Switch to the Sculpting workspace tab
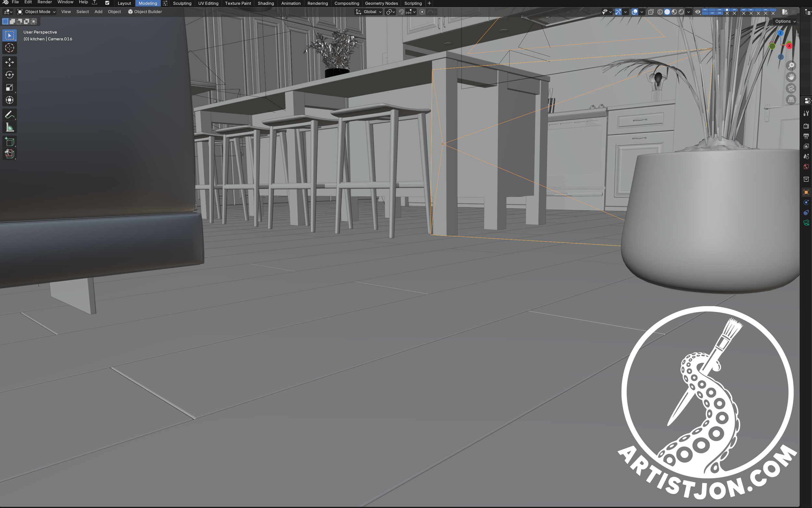 (x=182, y=3)
